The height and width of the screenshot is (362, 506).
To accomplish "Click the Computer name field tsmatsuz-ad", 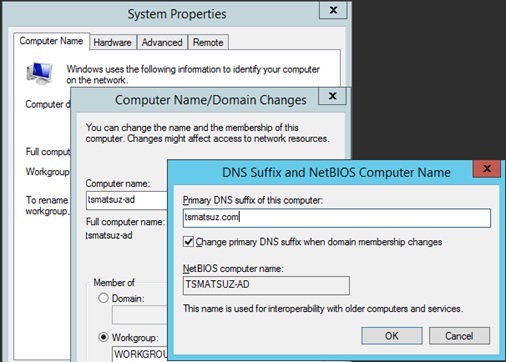I will click(x=127, y=200).
